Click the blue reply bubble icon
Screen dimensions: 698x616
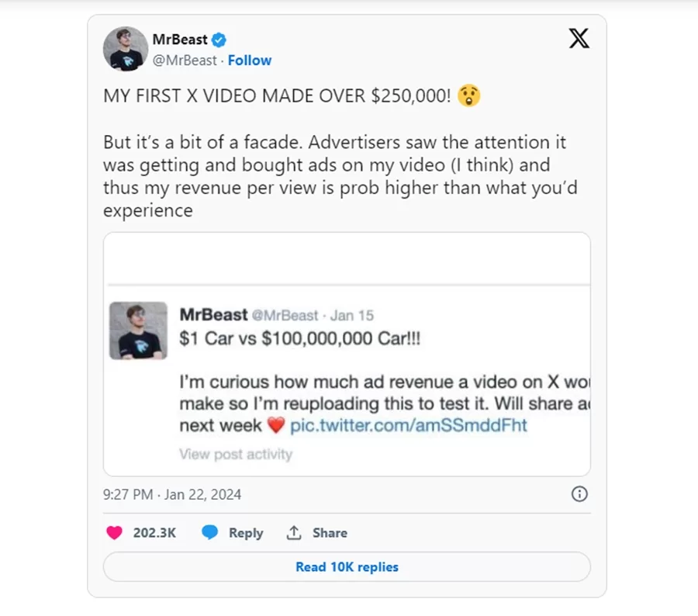pos(209,533)
